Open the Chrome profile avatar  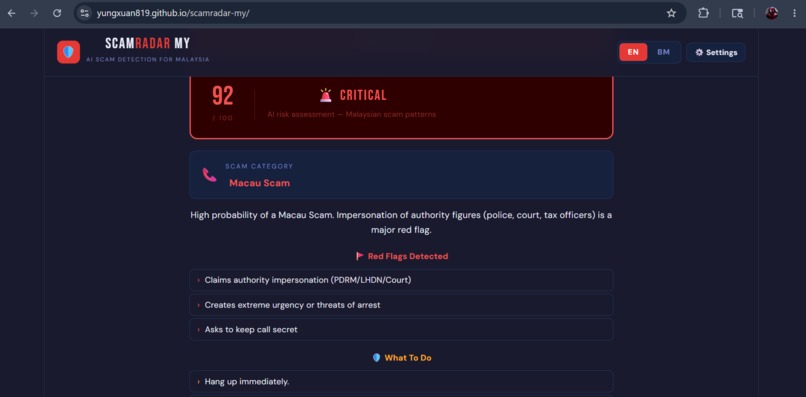[x=772, y=13]
